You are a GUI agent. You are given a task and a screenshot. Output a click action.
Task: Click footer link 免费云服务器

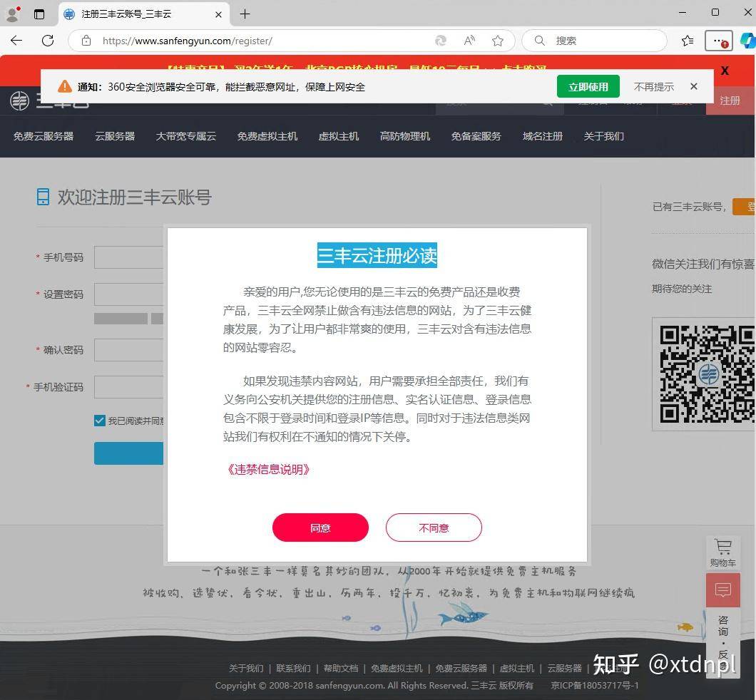[x=461, y=668]
